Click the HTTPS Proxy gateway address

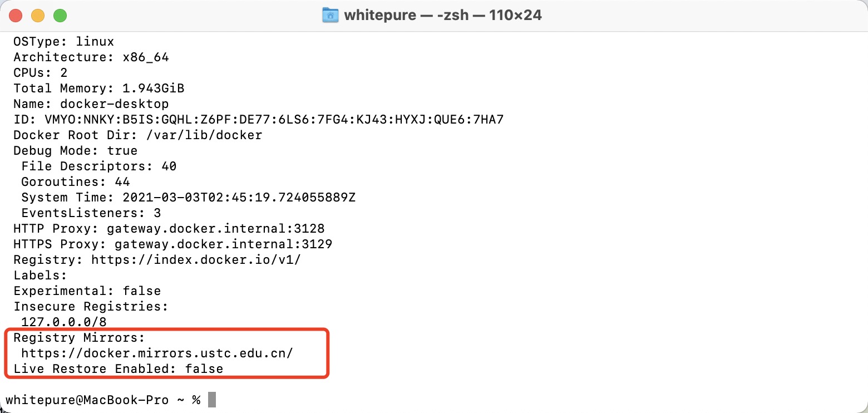223,244
